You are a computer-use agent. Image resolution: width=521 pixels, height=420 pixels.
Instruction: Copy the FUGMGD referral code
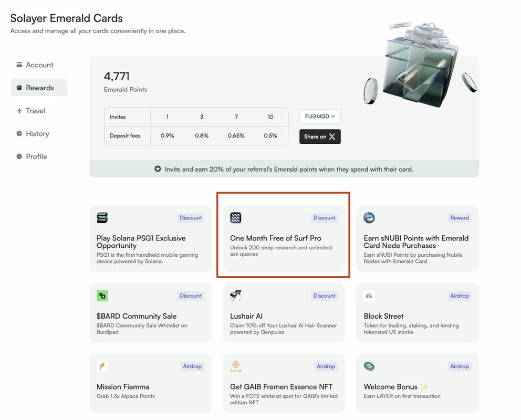[x=320, y=117]
